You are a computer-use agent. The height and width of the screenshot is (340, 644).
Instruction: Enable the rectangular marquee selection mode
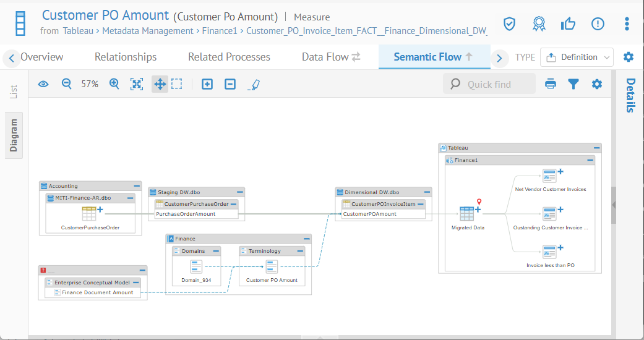click(x=177, y=84)
